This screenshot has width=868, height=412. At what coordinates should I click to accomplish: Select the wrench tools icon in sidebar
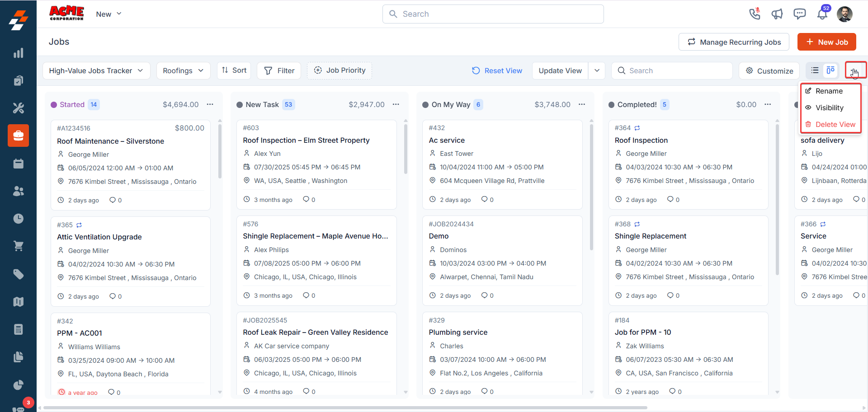(19, 108)
